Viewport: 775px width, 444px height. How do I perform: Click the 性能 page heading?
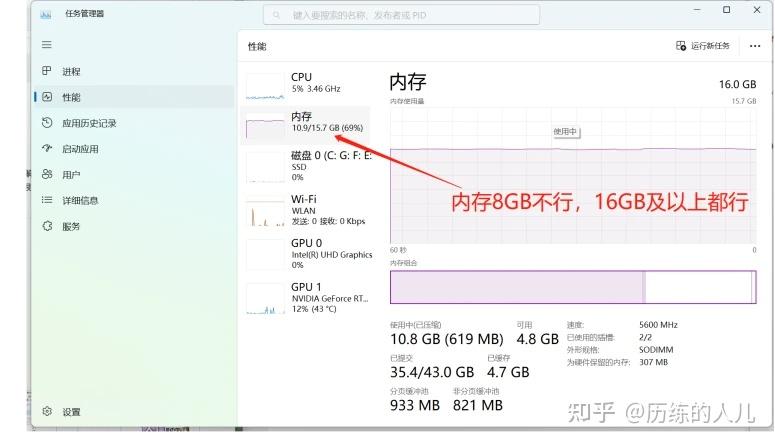click(x=257, y=46)
